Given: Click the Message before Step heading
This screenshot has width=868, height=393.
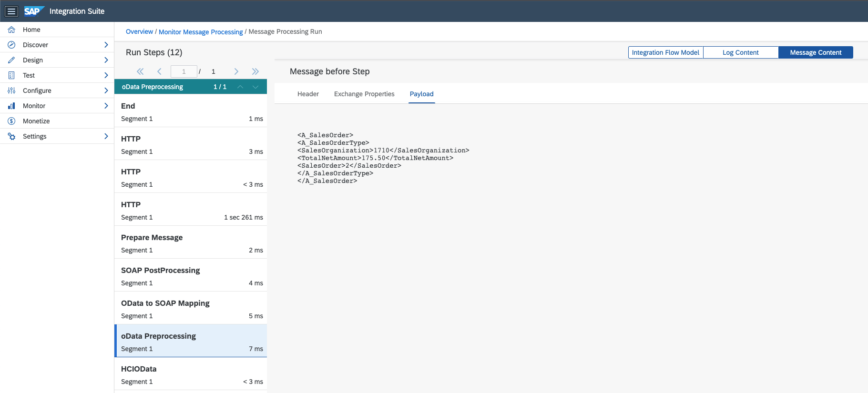Looking at the screenshot, I should point(330,71).
